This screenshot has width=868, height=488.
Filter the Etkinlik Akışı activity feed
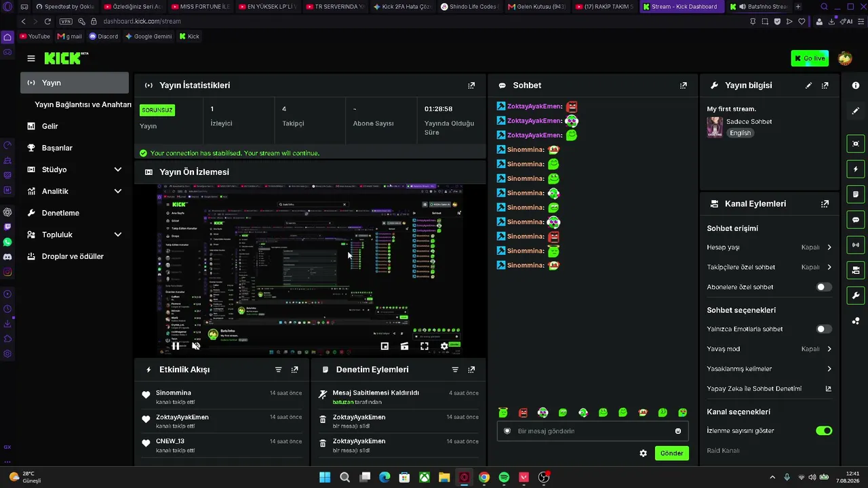tap(278, 370)
